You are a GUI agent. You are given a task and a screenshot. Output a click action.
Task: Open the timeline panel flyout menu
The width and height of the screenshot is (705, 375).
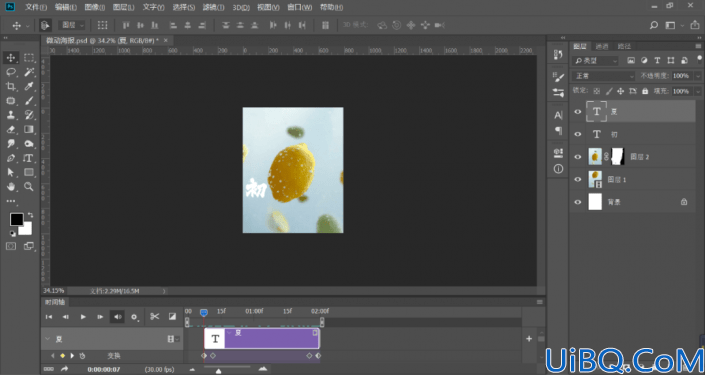[x=540, y=302]
